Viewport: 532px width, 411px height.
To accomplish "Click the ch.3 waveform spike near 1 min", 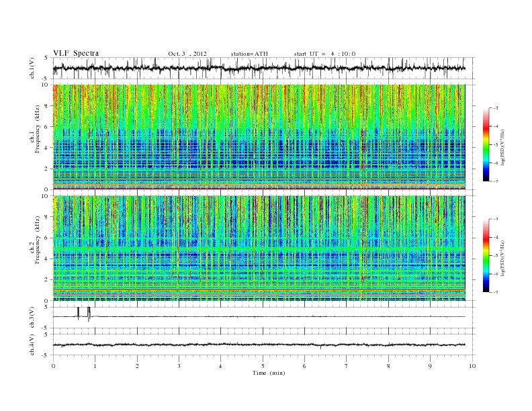I will coord(89,314).
